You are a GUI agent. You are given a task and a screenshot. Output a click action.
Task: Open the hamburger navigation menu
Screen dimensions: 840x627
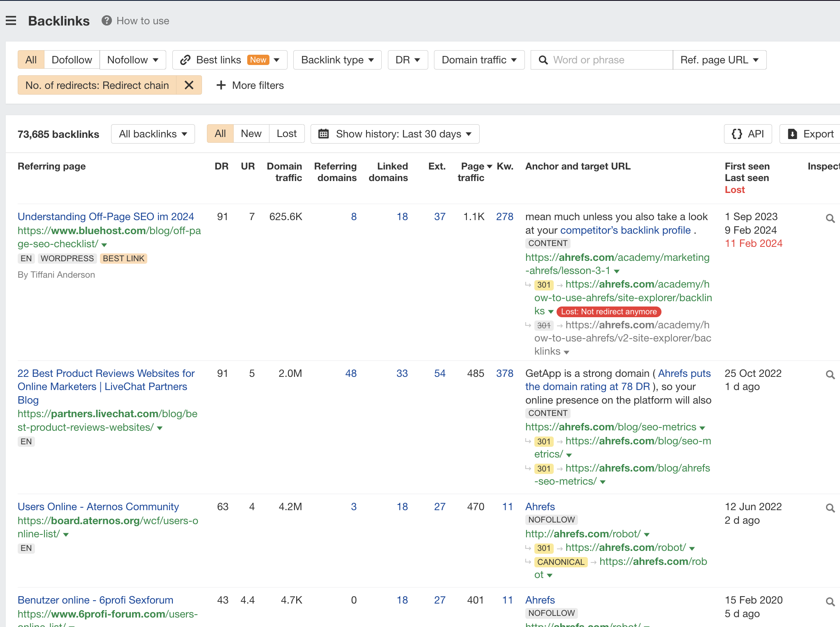pyautogui.click(x=11, y=20)
